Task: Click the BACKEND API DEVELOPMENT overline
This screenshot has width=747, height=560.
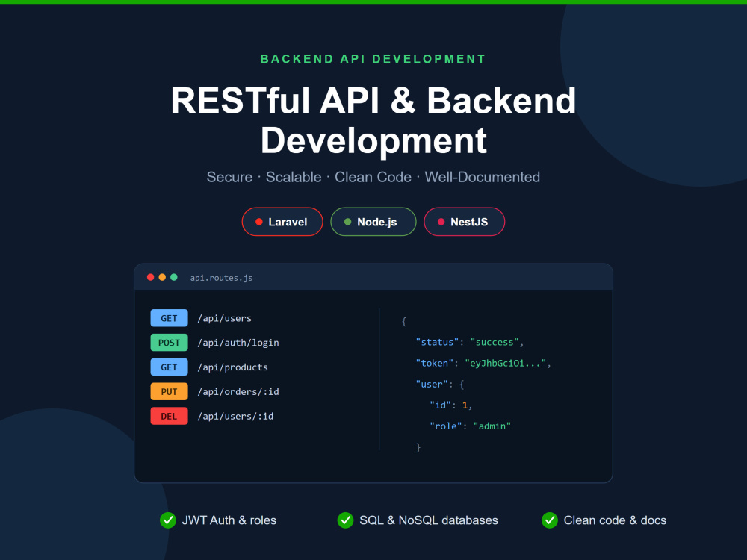Action: coord(373,59)
